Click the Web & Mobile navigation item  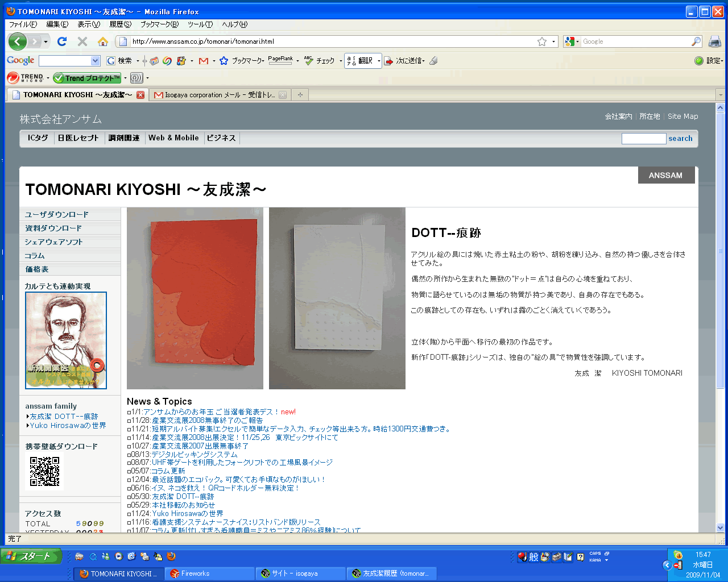(x=173, y=138)
